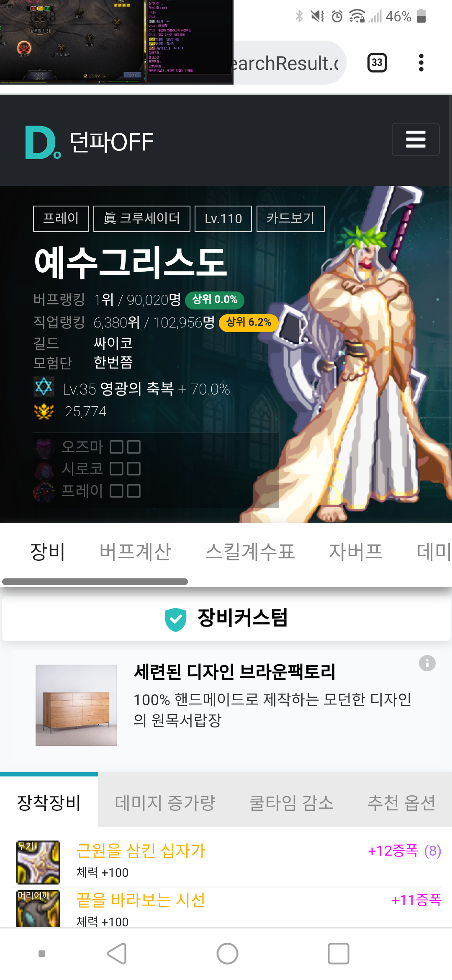Open the hamburger navigation menu
Screen dimensions: 452x980
pos(416,139)
